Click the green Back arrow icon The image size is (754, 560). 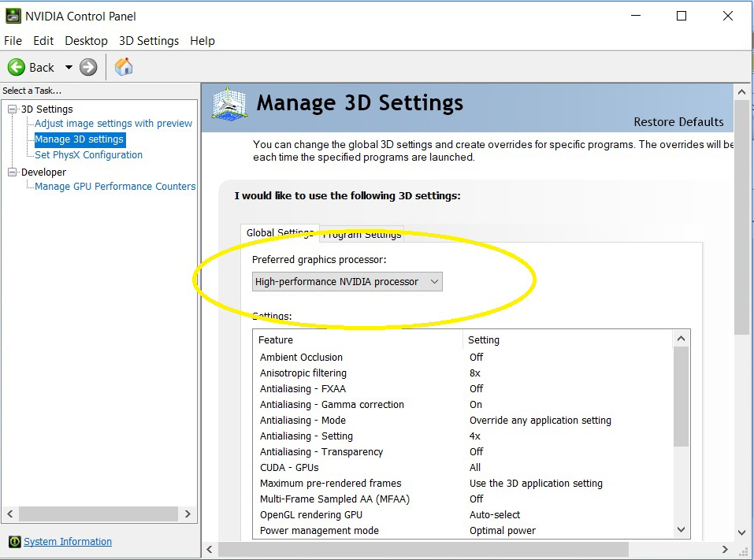pyautogui.click(x=17, y=67)
